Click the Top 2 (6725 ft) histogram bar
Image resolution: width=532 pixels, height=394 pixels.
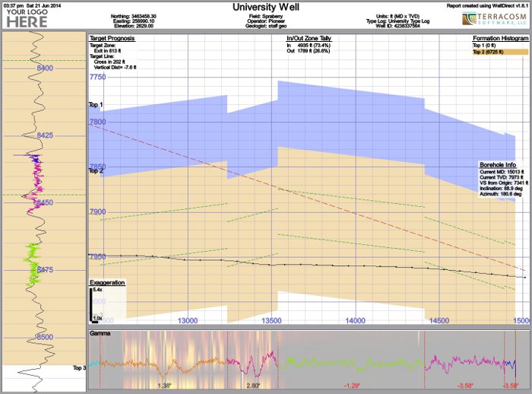coord(500,52)
